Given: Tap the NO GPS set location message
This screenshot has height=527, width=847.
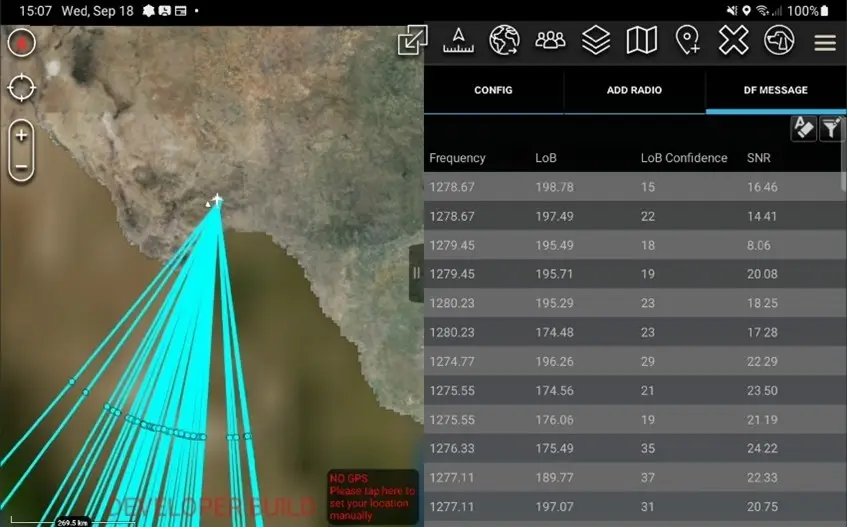Looking at the screenshot, I should click(x=372, y=496).
